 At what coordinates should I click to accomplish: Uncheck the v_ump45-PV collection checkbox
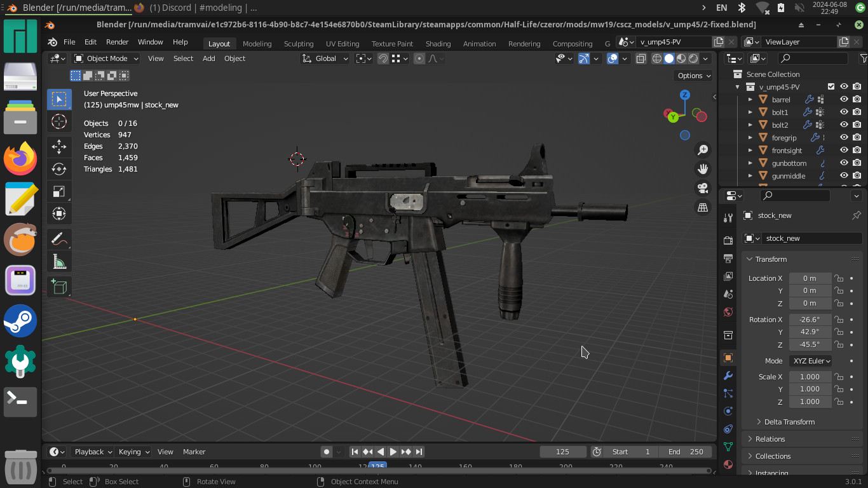click(831, 86)
